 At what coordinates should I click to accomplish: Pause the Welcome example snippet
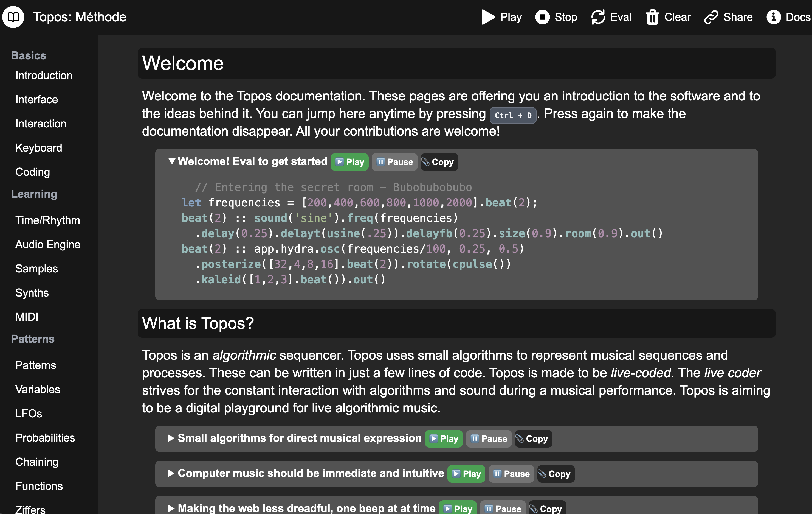tap(394, 162)
